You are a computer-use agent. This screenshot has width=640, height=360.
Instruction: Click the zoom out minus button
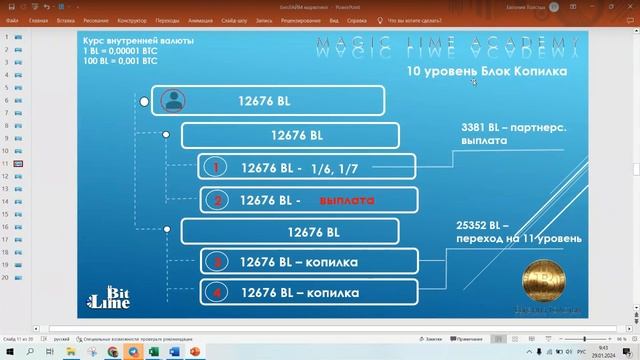pyautogui.click(x=561, y=339)
